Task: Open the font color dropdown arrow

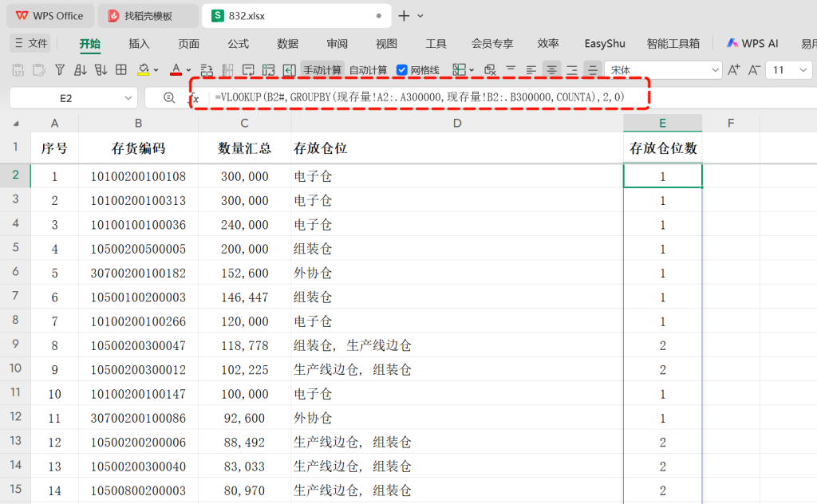Action: pyautogui.click(x=188, y=70)
